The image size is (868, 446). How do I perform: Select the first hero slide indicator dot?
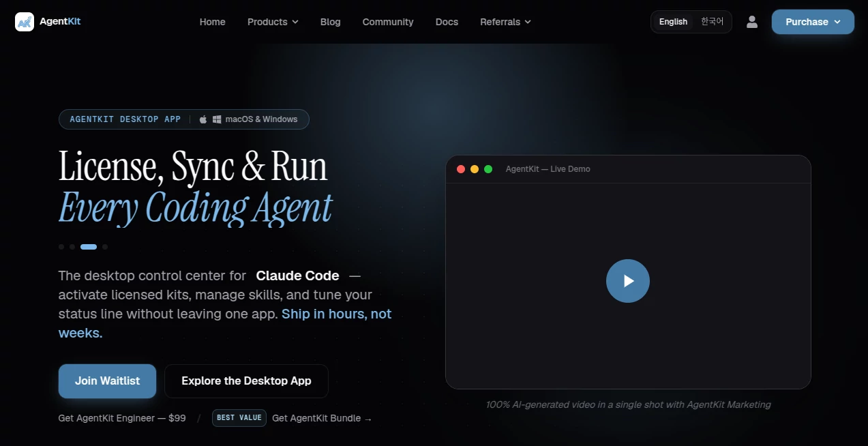coord(61,247)
